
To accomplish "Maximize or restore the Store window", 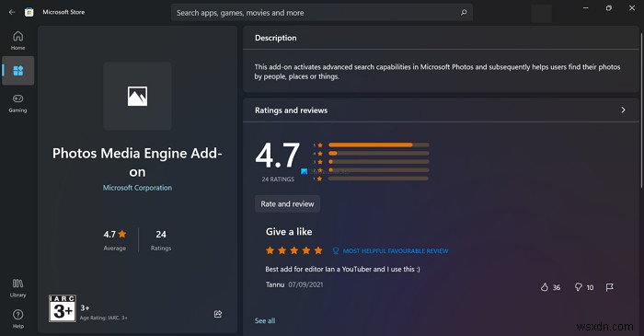I will point(609,8).
